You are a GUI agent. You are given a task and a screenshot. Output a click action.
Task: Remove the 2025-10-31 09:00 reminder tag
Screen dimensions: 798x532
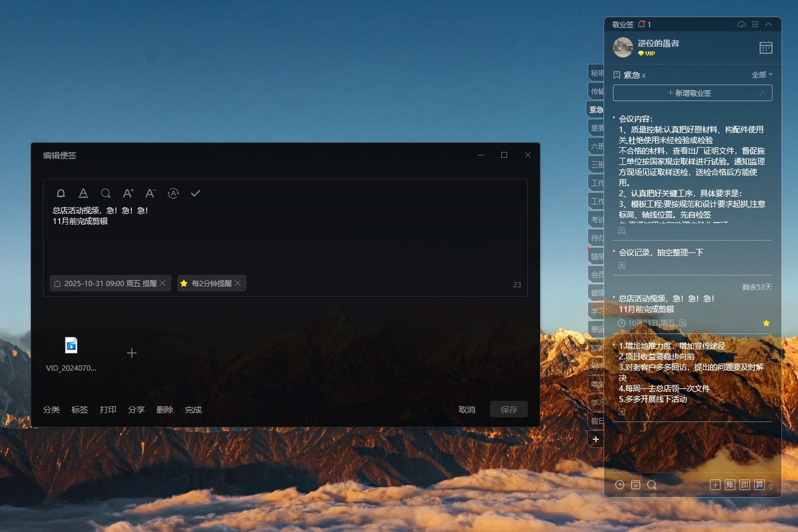tap(163, 284)
